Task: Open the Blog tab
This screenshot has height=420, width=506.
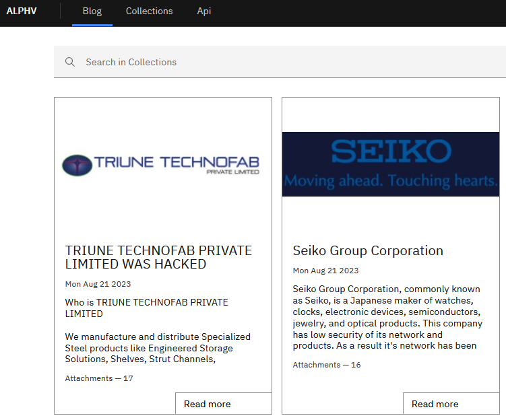Action: click(92, 12)
